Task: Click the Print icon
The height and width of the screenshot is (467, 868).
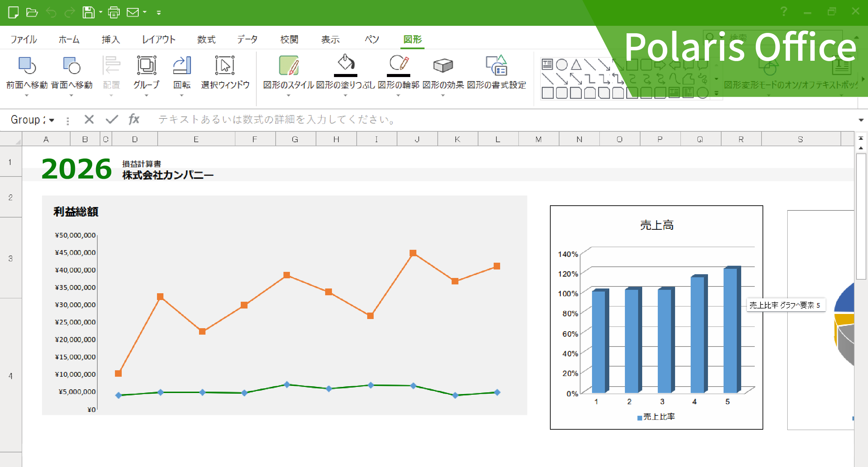Action: click(x=113, y=13)
